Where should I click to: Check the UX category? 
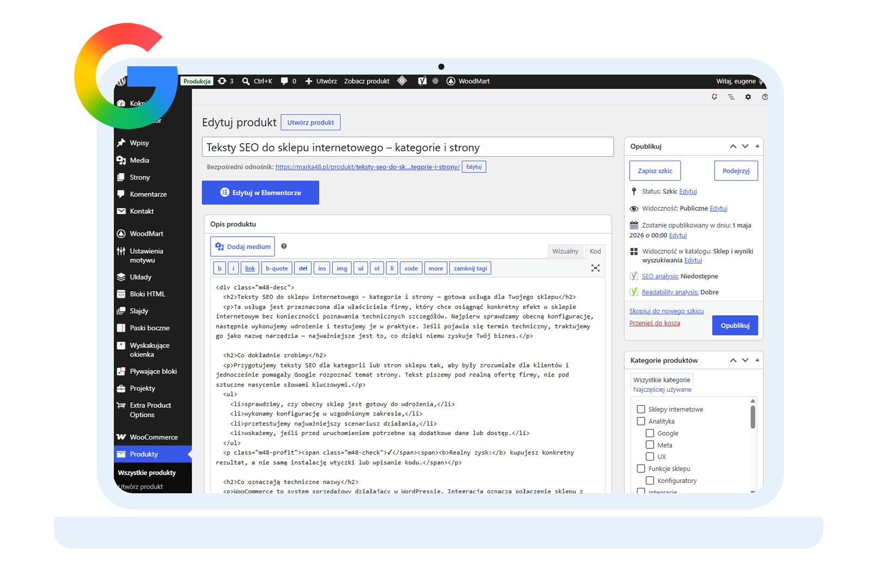pyautogui.click(x=650, y=456)
